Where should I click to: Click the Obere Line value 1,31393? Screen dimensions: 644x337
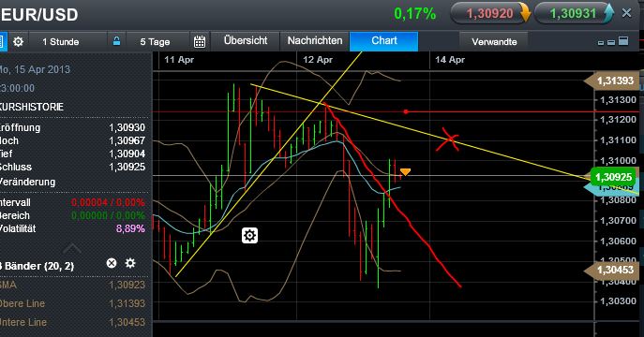127,303
